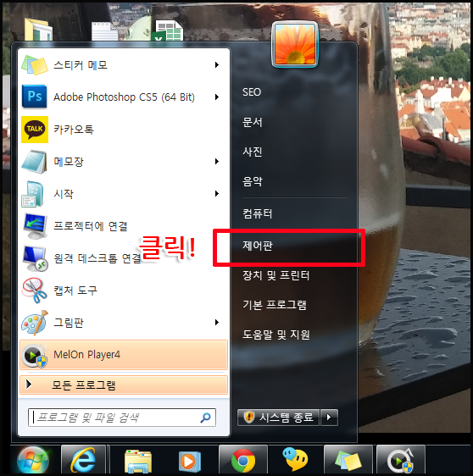Expand the 메모장 jump list arrow
Screen dimensions: 473x476
[217, 161]
